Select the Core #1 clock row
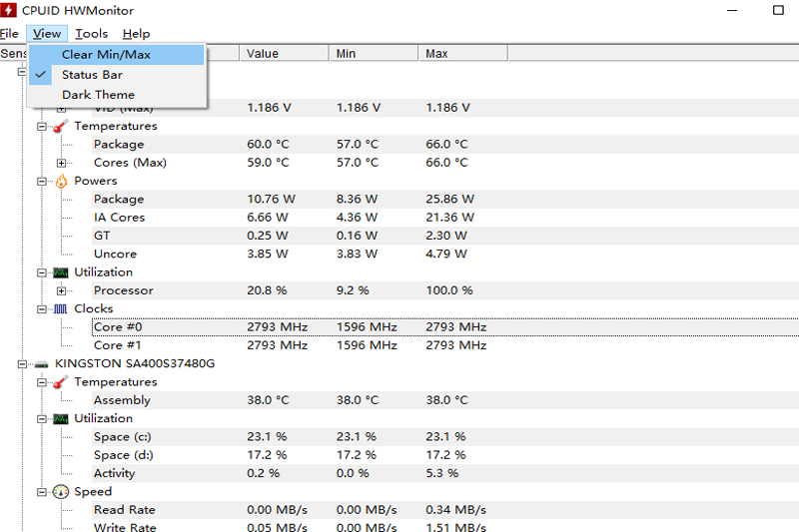Image resolution: width=799 pixels, height=532 pixels. coord(445,345)
